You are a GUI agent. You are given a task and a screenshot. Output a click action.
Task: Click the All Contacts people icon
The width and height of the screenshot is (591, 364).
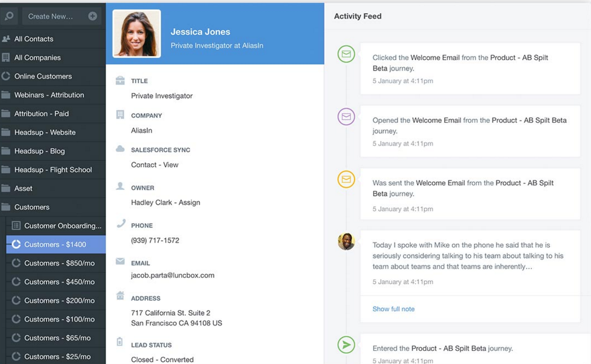[6, 39]
